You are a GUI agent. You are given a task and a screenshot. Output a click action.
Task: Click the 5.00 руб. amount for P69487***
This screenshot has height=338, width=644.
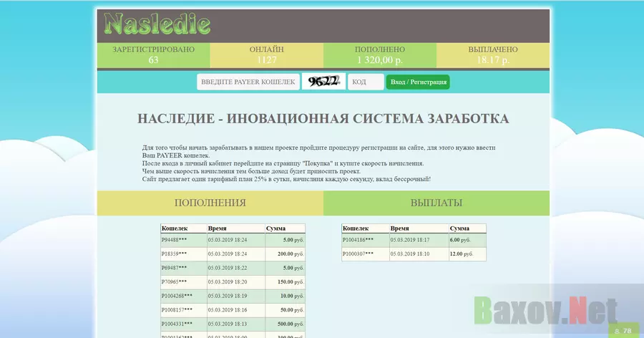click(x=285, y=268)
